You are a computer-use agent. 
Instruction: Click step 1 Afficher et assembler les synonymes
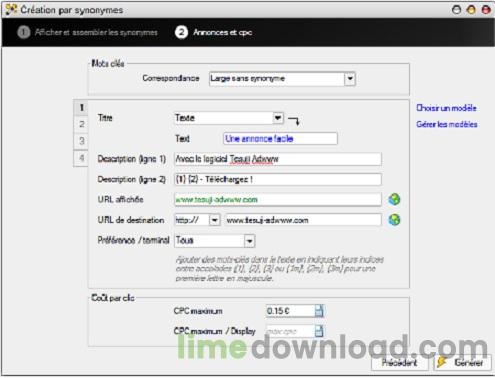coord(87,32)
